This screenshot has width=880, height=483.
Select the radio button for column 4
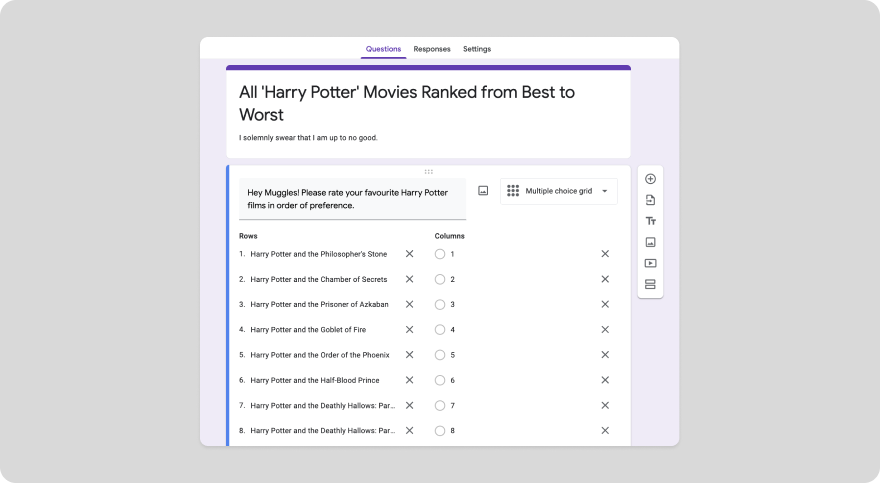(440, 330)
